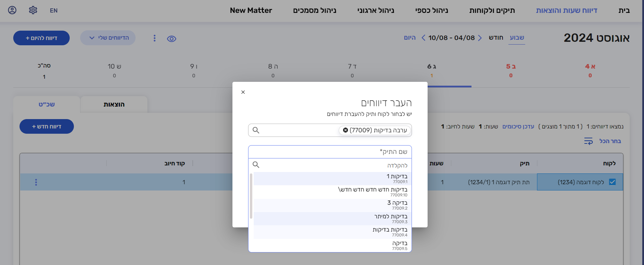Remove the ערבה בדיקות (77009) client chip
The height and width of the screenshot is (265, 644).
[x=345, y=130]
